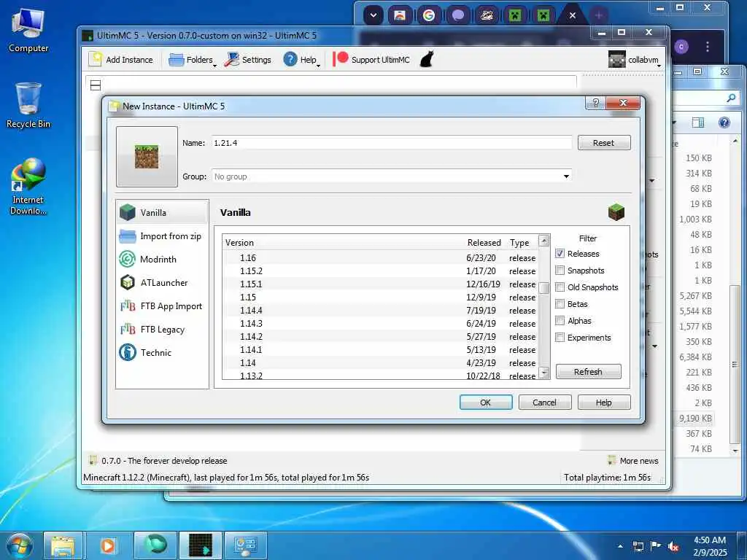Screen dimensions: 747x560
Task: Open the Help toolbar menu
Action: 302,60
